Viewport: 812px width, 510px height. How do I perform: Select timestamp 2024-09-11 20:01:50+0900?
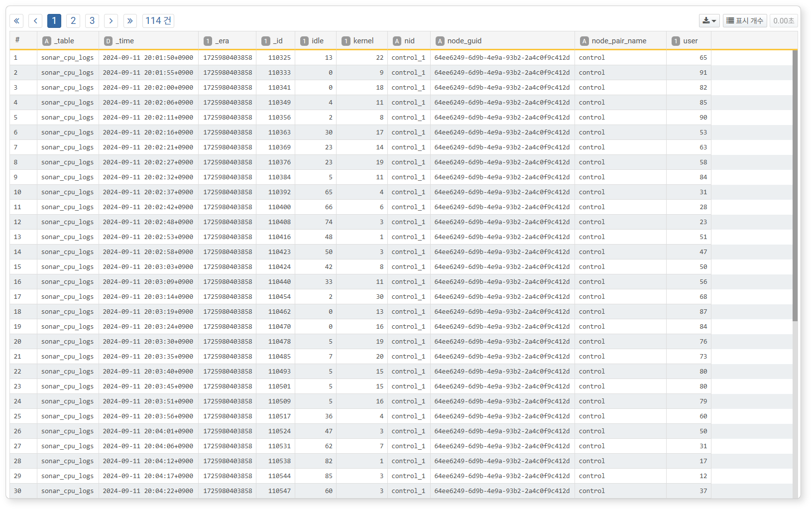pos(148,58)
